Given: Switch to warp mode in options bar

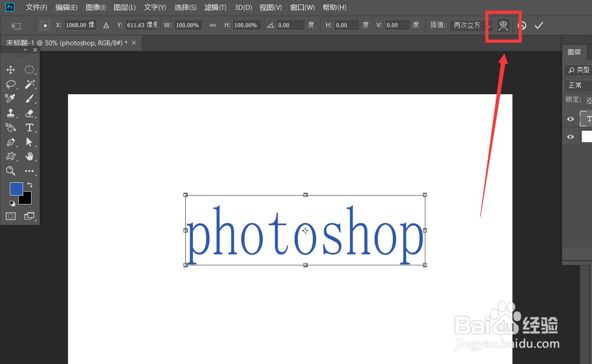Looking at the screenshot, I should 503,25.
